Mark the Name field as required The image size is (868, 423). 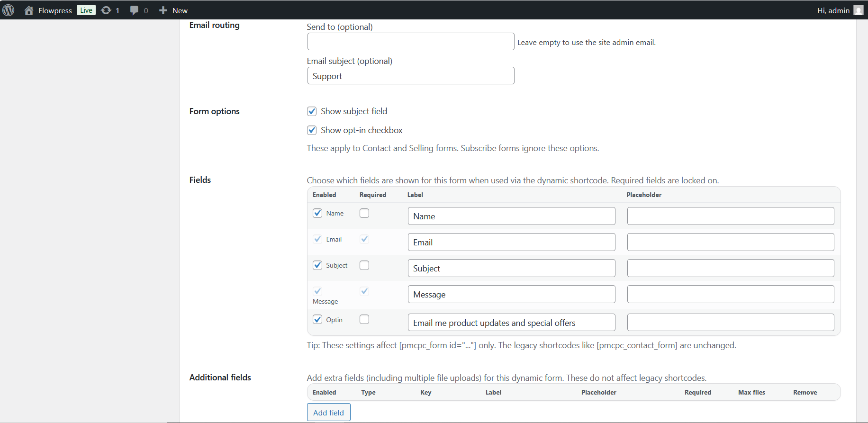(364, 213)
